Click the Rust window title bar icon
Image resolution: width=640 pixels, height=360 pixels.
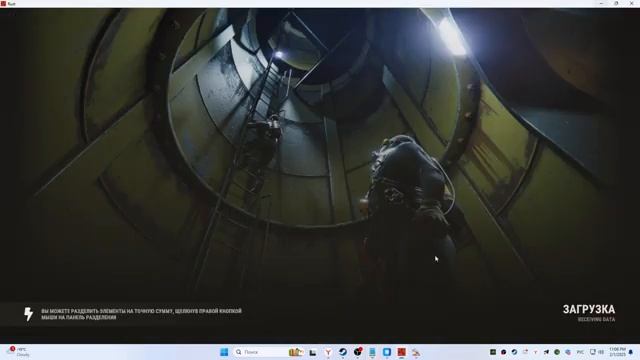pos(3,3)
